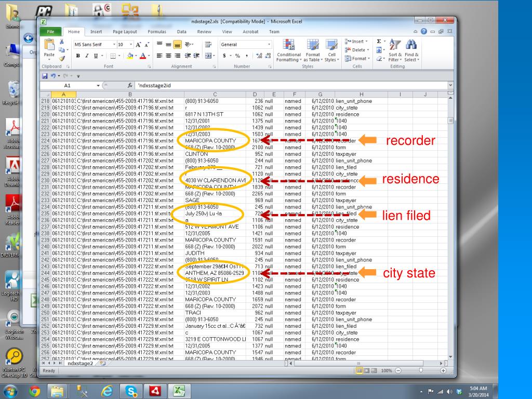Open the File tab
The image size is (532, 399).
pos(50,32)
